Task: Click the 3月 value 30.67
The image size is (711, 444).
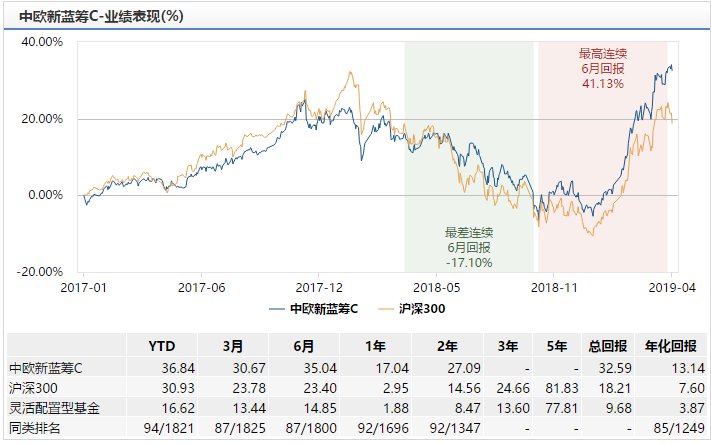Action: click(x=249, y=368)
